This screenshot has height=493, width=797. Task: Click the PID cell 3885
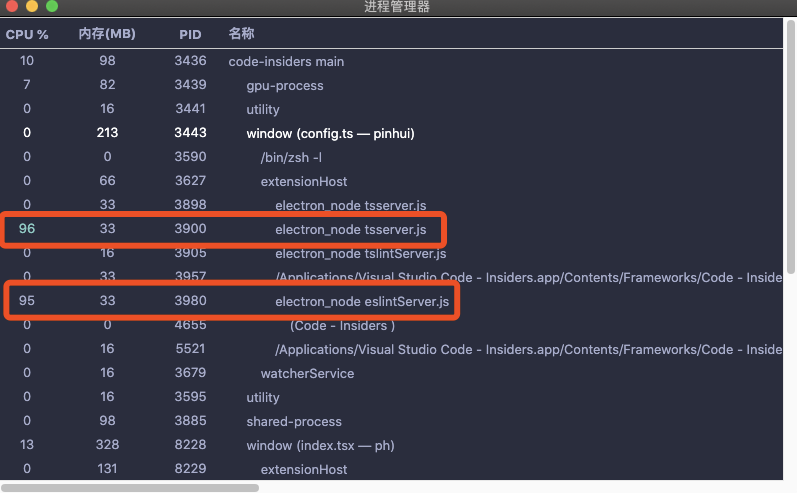191,421
